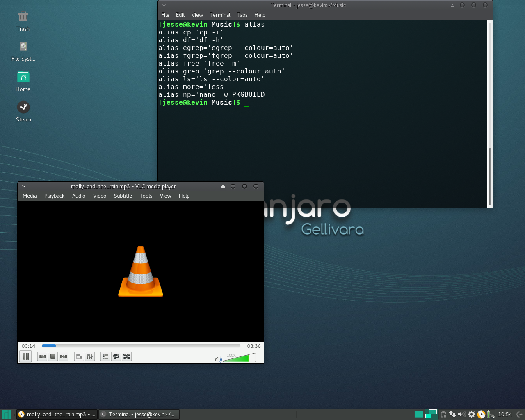The height and width of the screenshot is (420, 525).
Task: Open the Terminal's Tabs menu
Action: click(x=242, y=15)
